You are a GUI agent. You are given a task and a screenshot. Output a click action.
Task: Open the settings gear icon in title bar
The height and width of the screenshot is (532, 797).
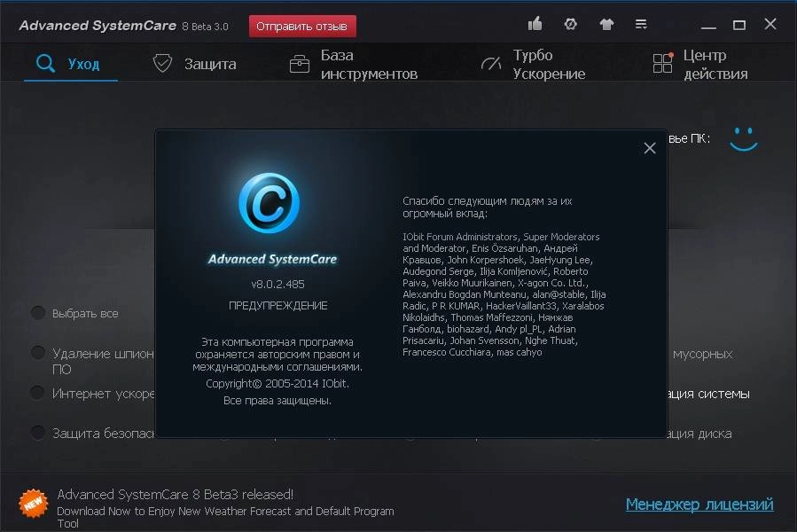pos(570,24)
